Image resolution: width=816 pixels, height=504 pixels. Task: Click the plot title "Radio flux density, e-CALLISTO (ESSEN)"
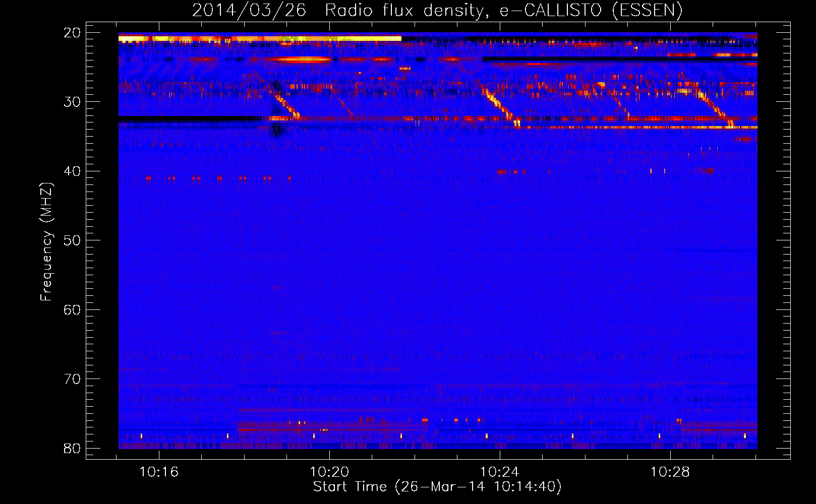click(503, 10)
